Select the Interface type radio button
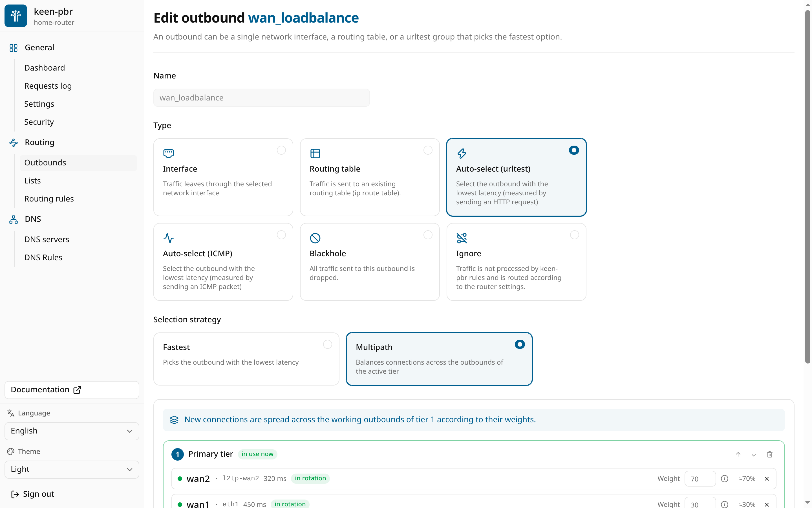Image resolution: width=812 pixels, height=508 pixels. pos(281,150)
